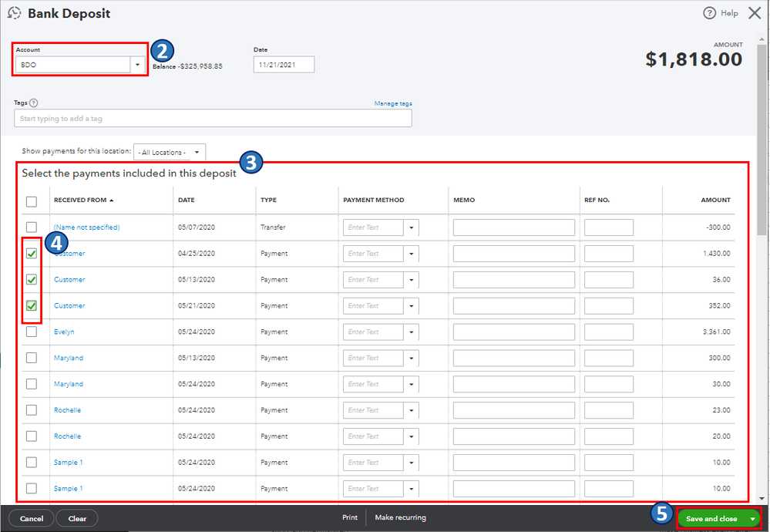Open payment method dropdown for Evelyn row

411,332
